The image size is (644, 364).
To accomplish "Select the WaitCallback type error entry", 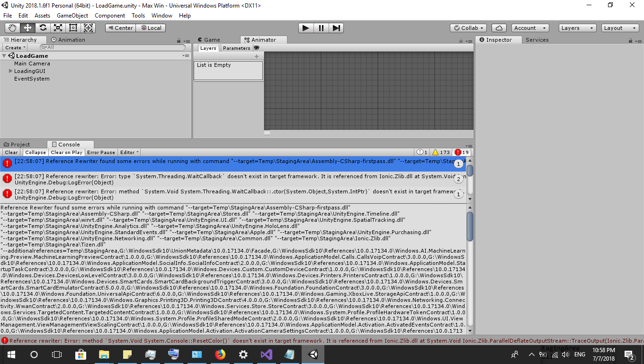I will pos(234,179).
